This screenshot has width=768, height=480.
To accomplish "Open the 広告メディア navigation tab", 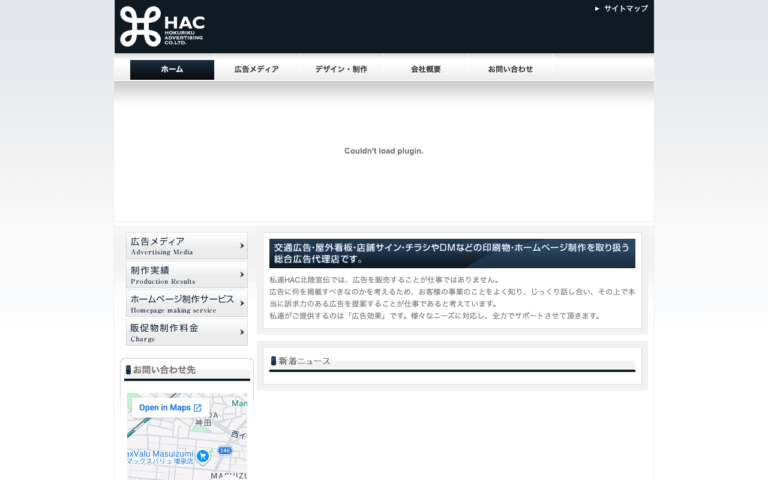I will (x=257, y=70).
